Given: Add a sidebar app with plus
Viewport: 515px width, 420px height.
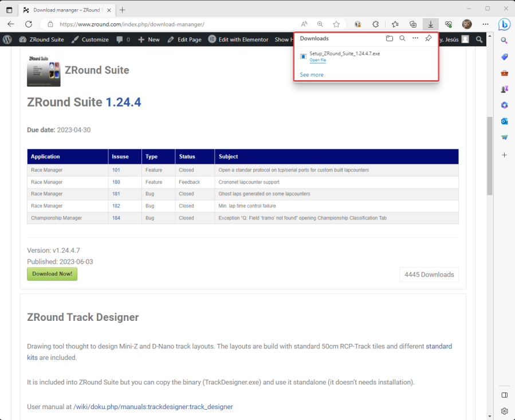Looking at the screenshot, I should [504, 155].
